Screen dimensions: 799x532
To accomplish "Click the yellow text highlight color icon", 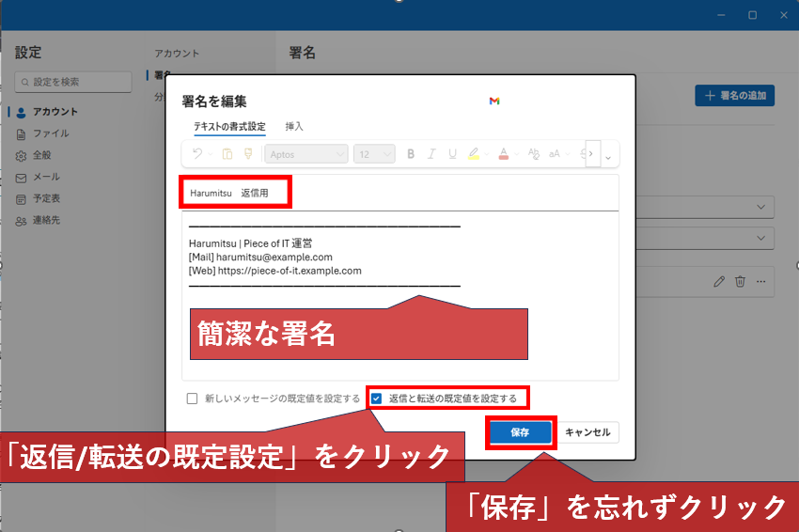I will point(474,154).
